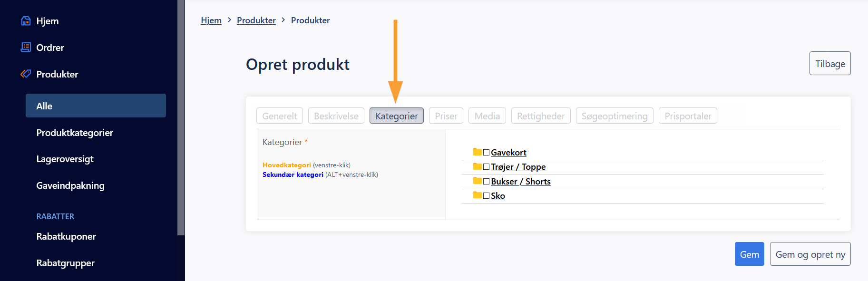The height and width of the screenshot is (281, 868).
Task: Check the Gavekort category checkbox
Action: (x=486, y=153)
